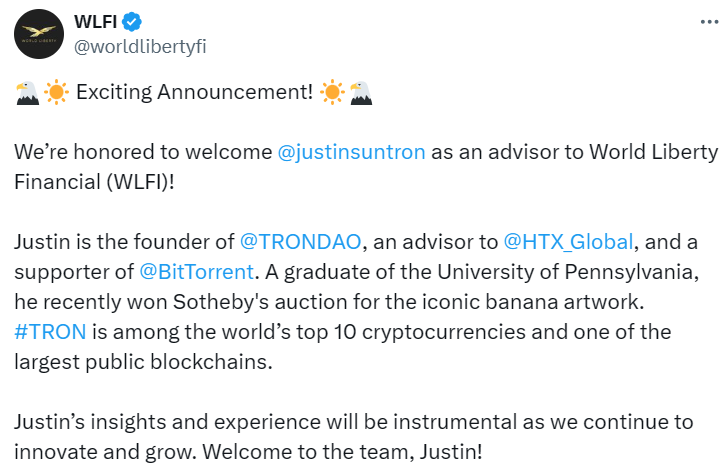Click the 'Exciting Announcement!' headline text

pyautogui.click(x=194, y=93)
